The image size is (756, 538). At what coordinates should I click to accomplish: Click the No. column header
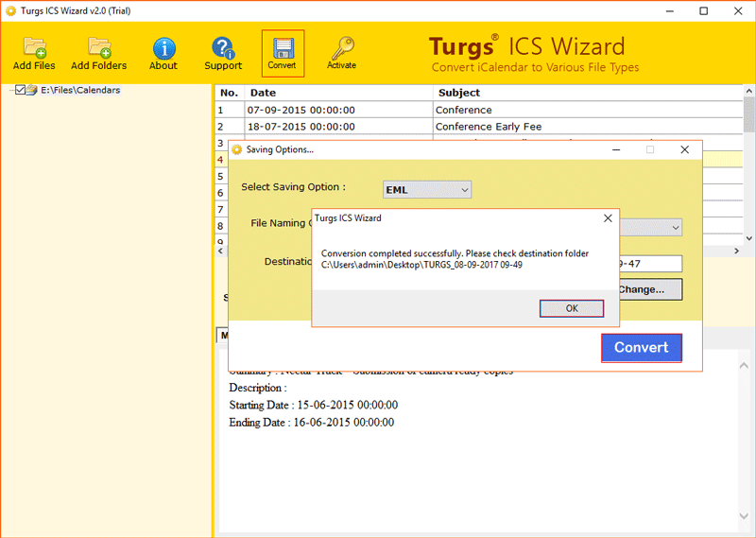tap(230, 93)
